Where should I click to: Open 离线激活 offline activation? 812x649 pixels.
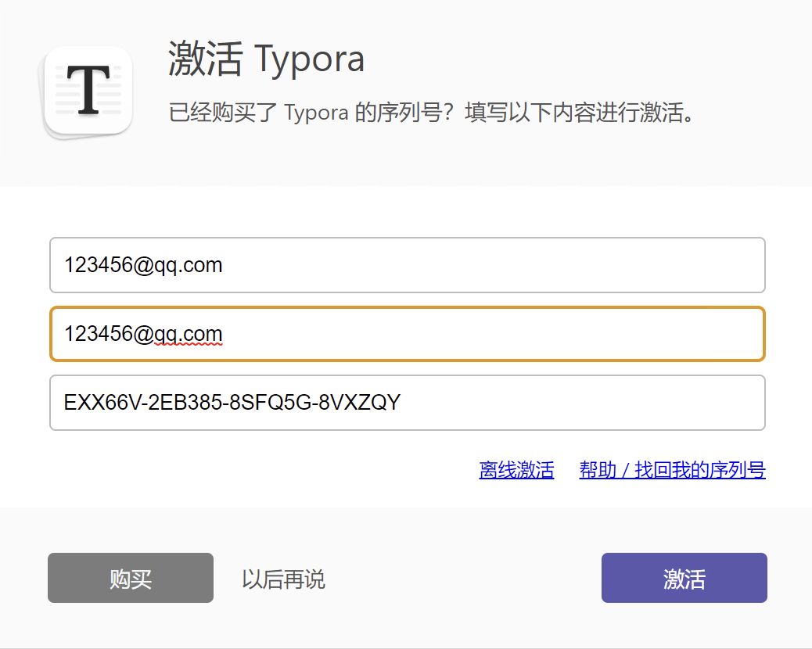(516, 471)
